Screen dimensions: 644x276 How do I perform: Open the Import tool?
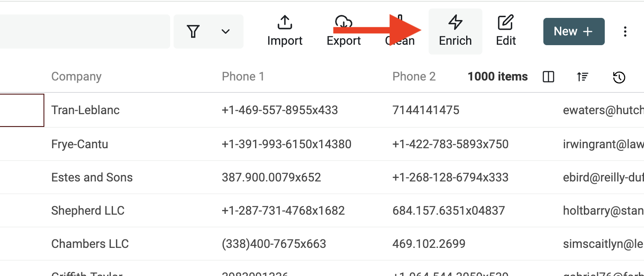284,31
